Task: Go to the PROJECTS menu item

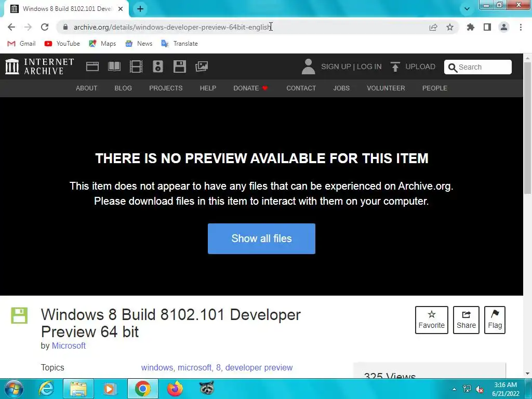Action: (x=166, y=88)
